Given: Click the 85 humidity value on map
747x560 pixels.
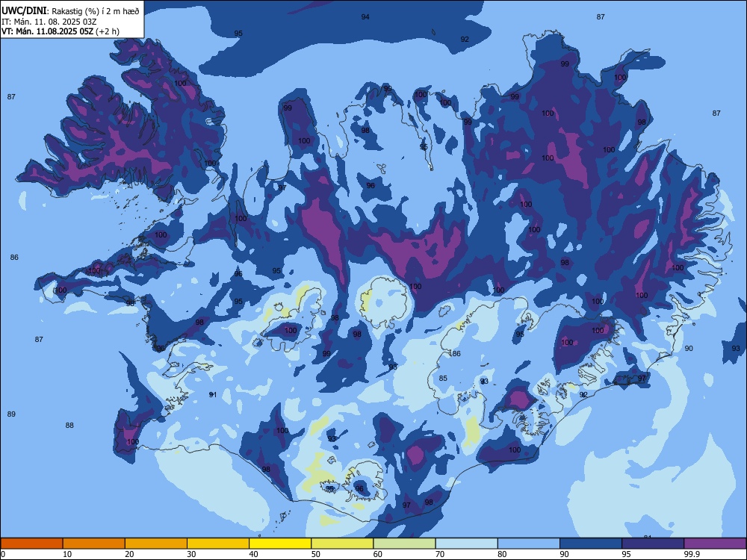Looking at the screenshot, I should (443, 378).
